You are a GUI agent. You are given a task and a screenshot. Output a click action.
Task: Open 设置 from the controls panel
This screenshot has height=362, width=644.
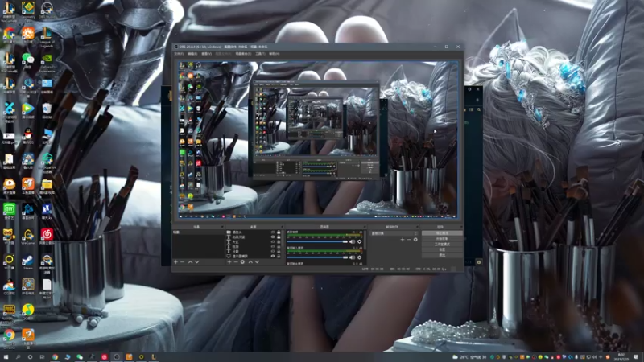click(x=442, y=249)
